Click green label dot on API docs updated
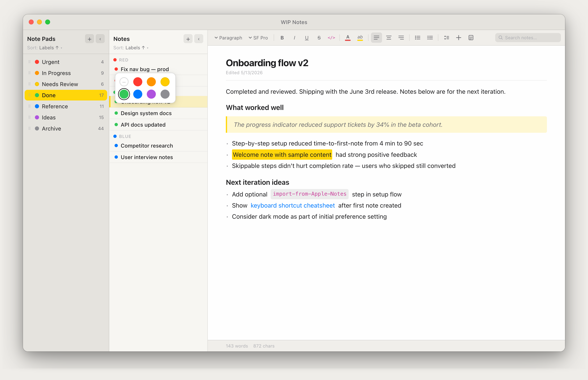This screenshot has width=588, height=380. (x=116, y=125)
